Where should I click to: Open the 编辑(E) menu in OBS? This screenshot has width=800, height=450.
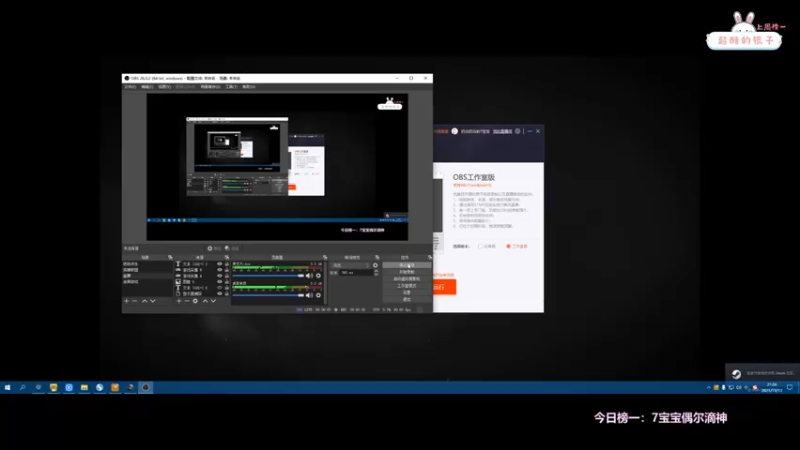(147, 87)
